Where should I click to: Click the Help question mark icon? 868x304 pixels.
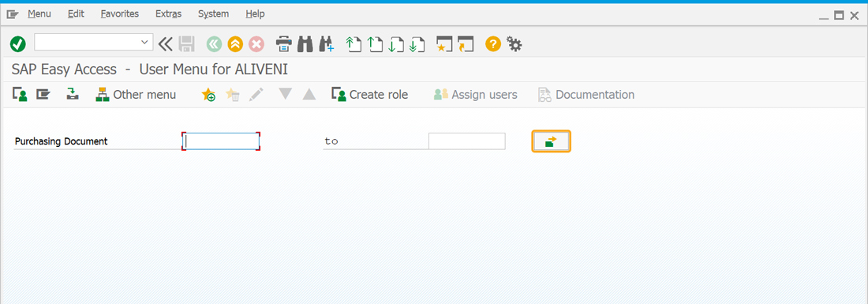492,43
